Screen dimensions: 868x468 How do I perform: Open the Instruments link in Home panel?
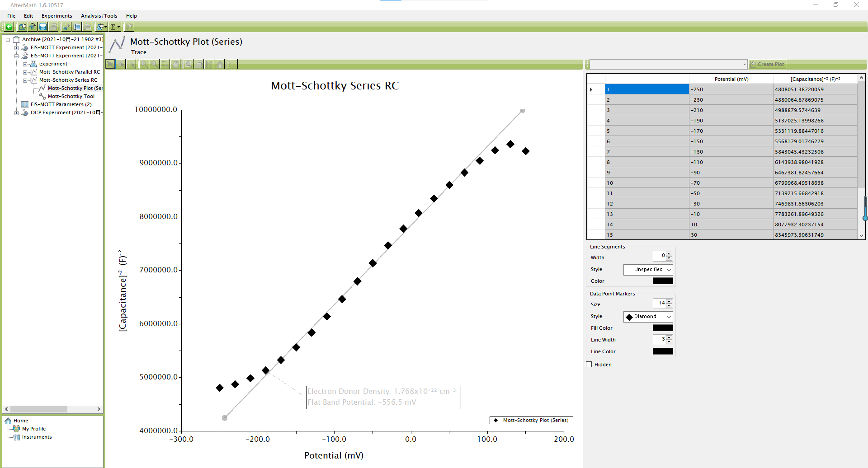[37, 437]
